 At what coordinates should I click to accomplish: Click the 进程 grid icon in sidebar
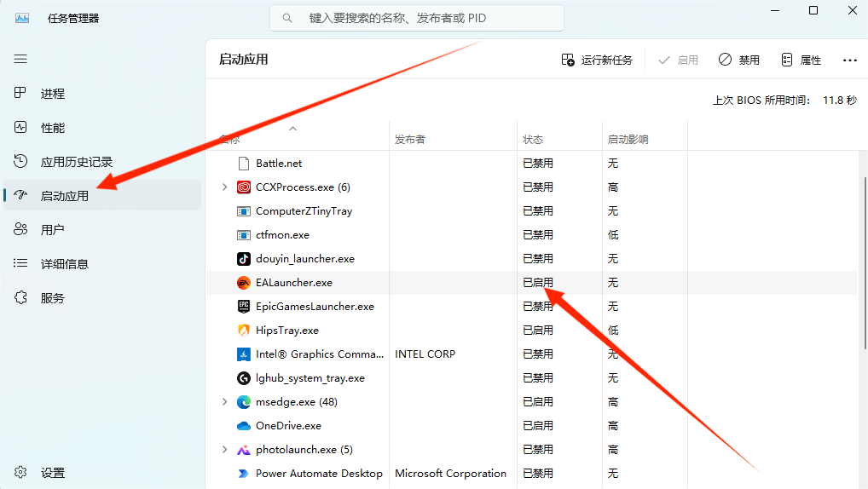tap(20, 93)
